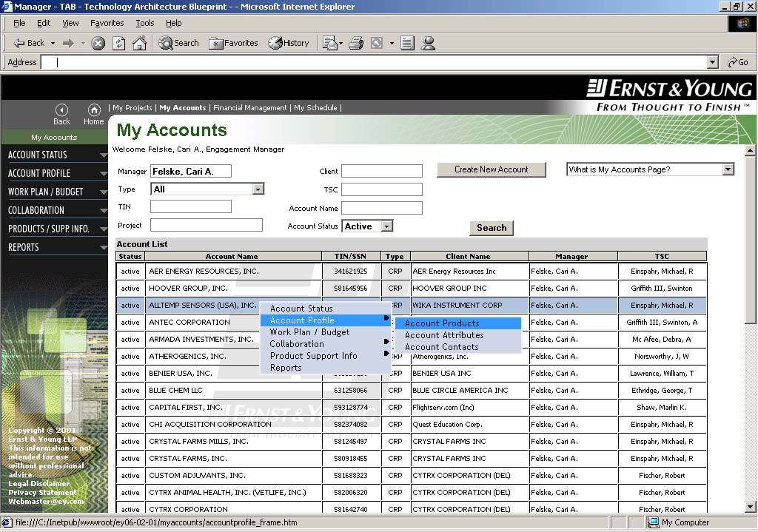Click the CRYSTAL FARMS MILLS, INC. account name
Viewport: 758px width, 532px height.
tap(198, 442)
